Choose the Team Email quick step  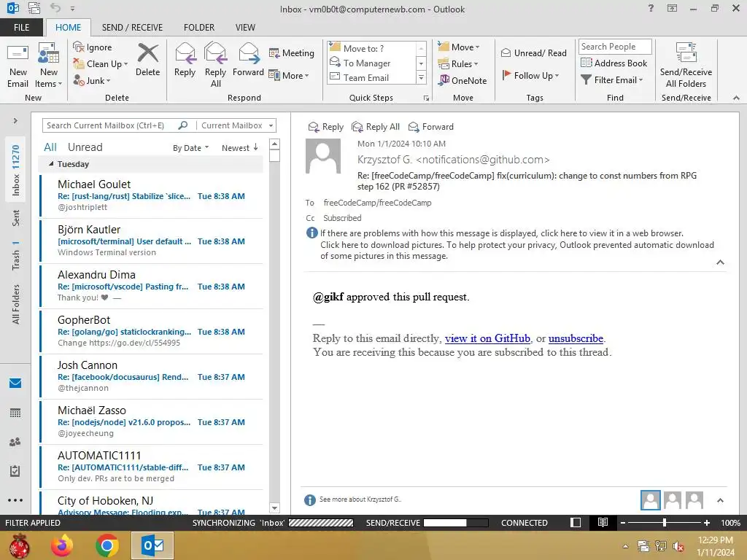pyautogui.click(x=372, y=77)
